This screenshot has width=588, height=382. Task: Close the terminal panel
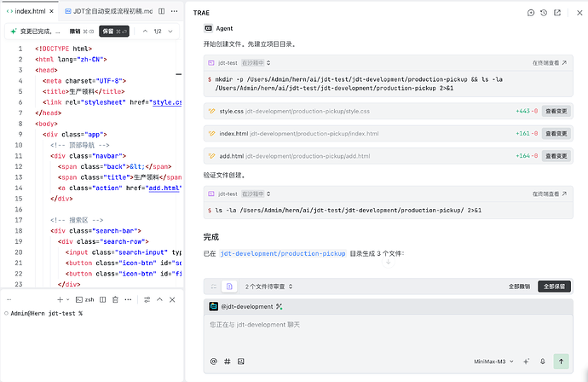point(172,299)
